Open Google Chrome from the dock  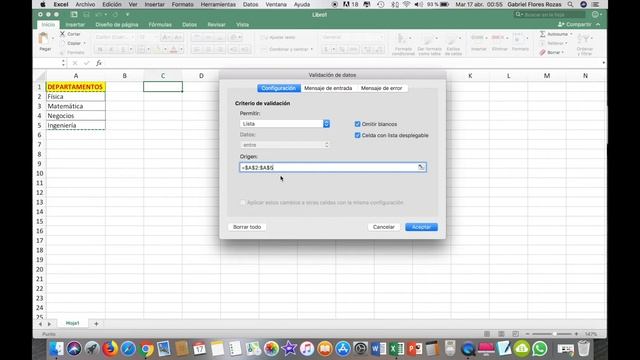(146, 349)
